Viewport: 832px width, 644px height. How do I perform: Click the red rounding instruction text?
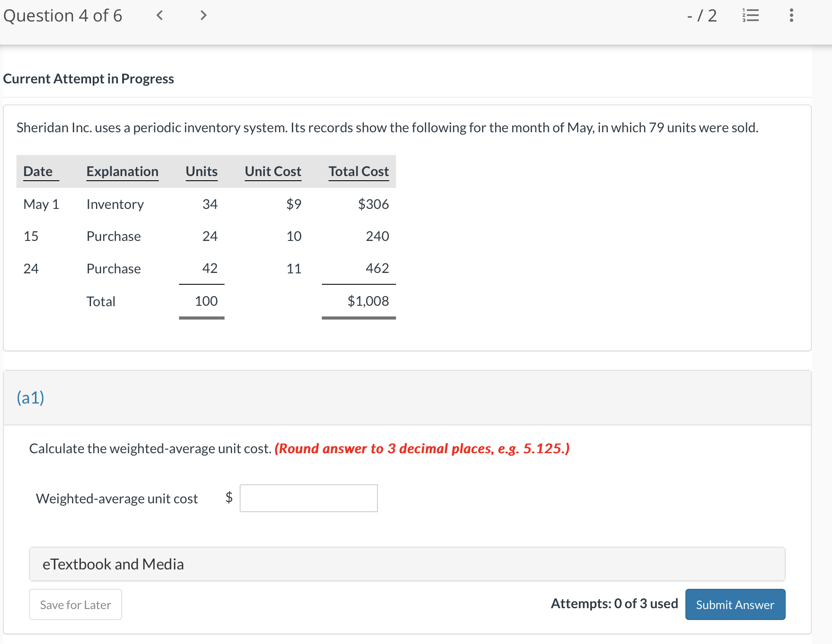coord(421,448)
